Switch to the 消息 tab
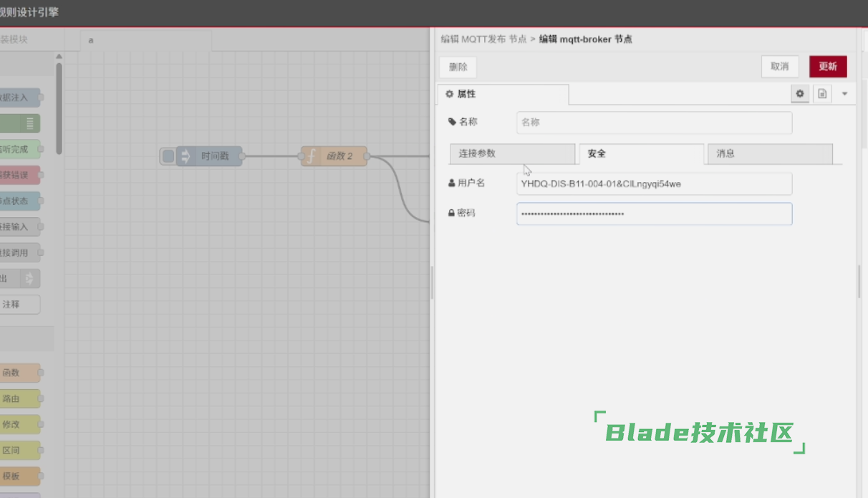Image resolution: width=868 pixels, height=498 pixels. point(769,154)
